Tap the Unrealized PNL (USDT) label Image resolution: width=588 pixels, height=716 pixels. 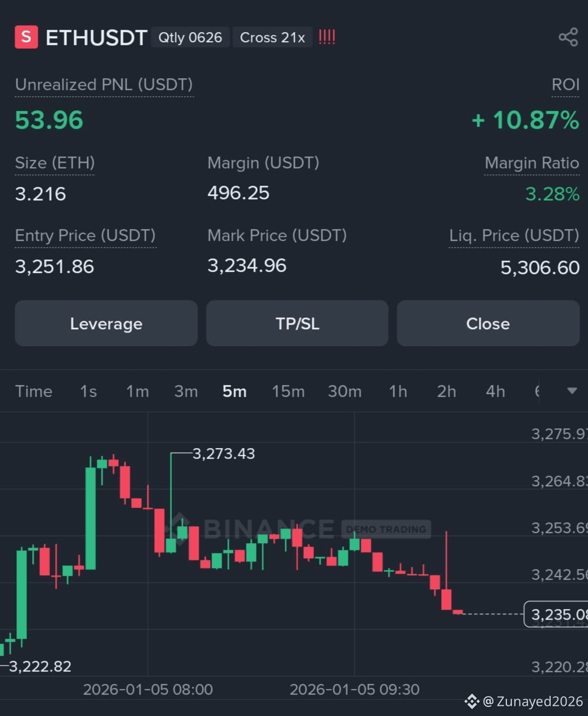tap(104, 84)
